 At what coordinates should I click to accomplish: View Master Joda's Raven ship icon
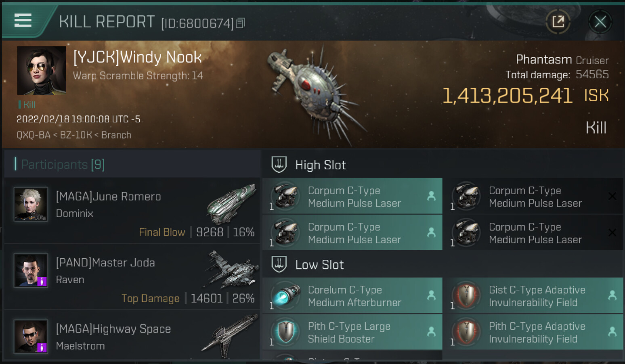pos(231,270)
